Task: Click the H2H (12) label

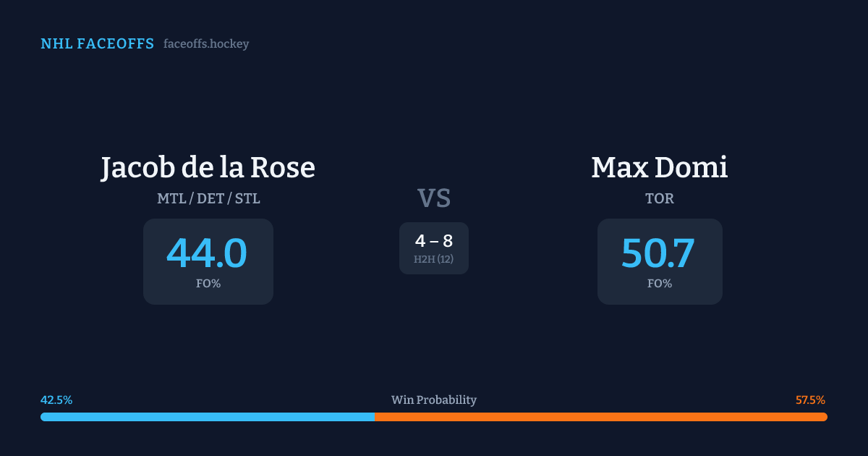Action: (434, 259)
